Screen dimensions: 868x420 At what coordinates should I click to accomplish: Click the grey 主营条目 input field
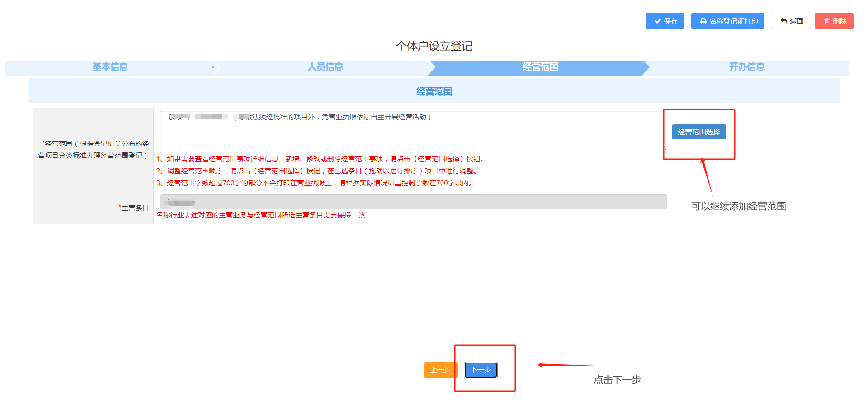coord(413,202)
